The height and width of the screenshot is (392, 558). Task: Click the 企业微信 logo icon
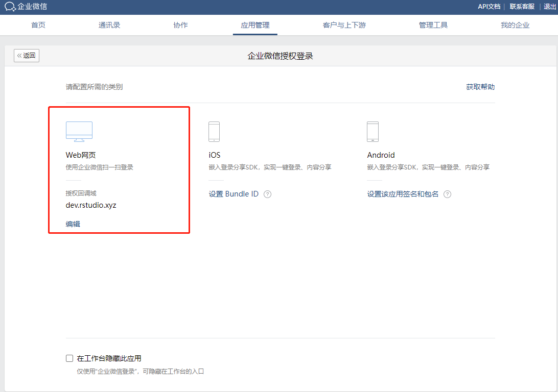click(10, 7)
